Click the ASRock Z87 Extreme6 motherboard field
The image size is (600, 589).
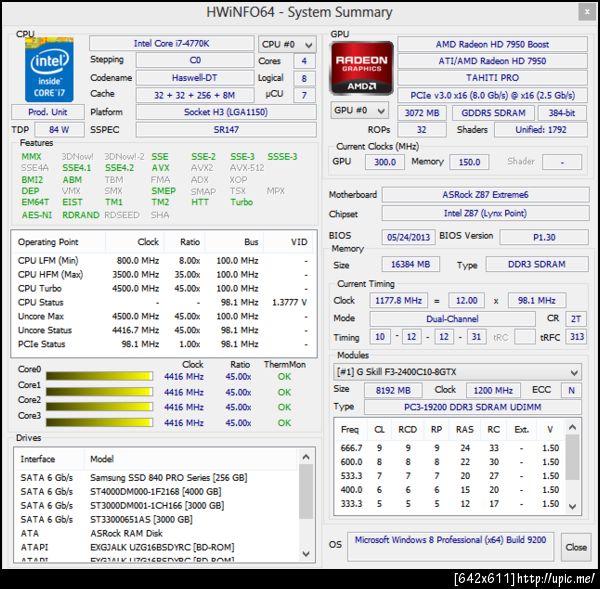click(485, 195)
